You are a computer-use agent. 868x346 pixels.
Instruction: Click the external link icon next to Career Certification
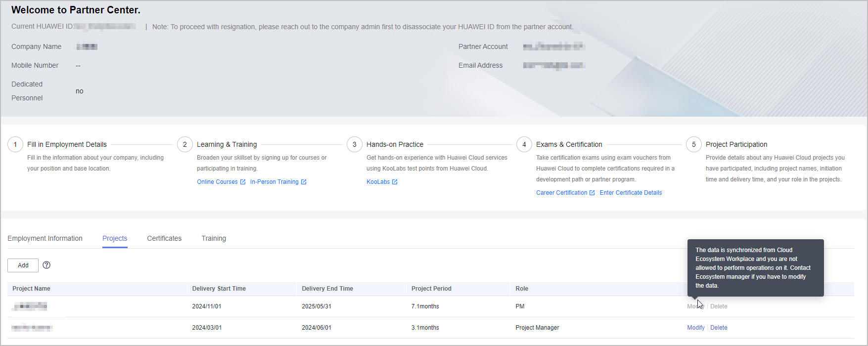tap(592, 193)
